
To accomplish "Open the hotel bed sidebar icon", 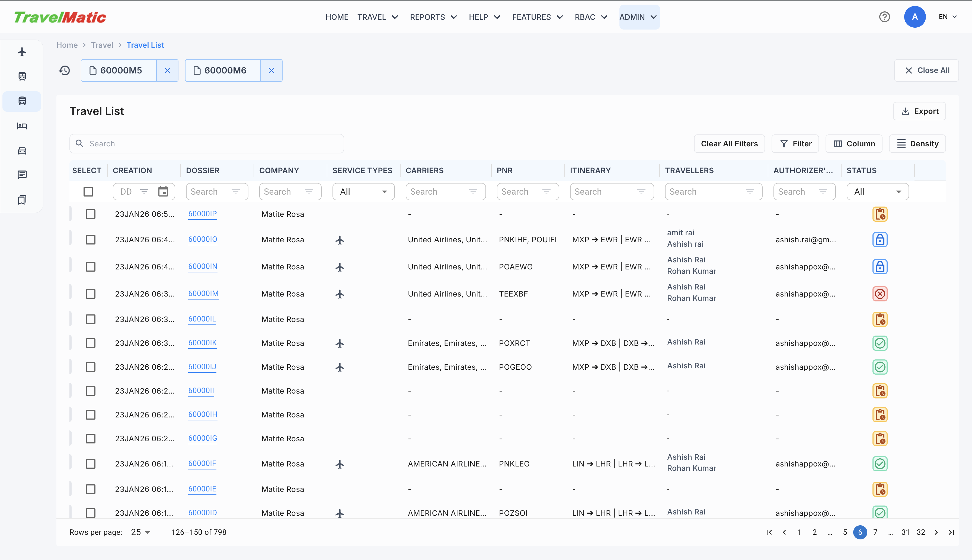I will [x=22, y=126].
